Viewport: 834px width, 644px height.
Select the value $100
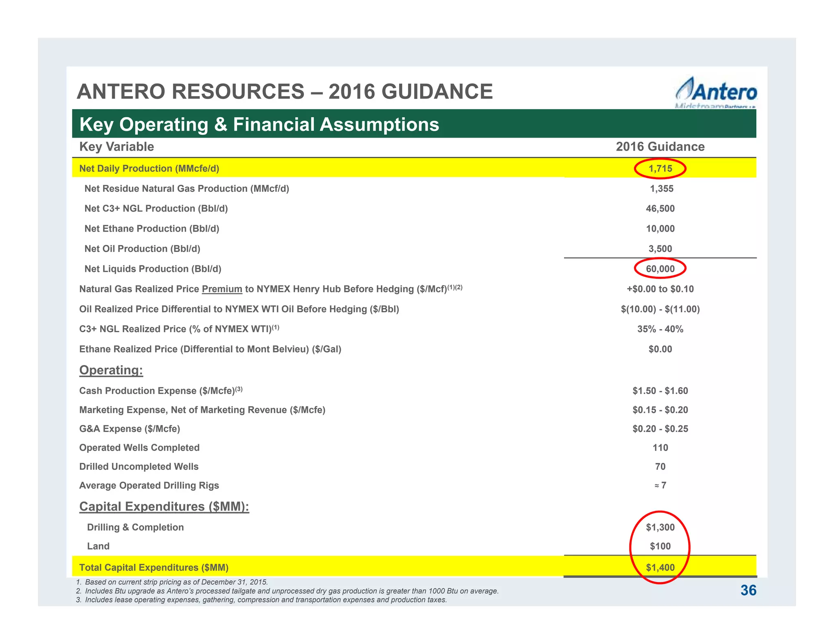(660, 546)
